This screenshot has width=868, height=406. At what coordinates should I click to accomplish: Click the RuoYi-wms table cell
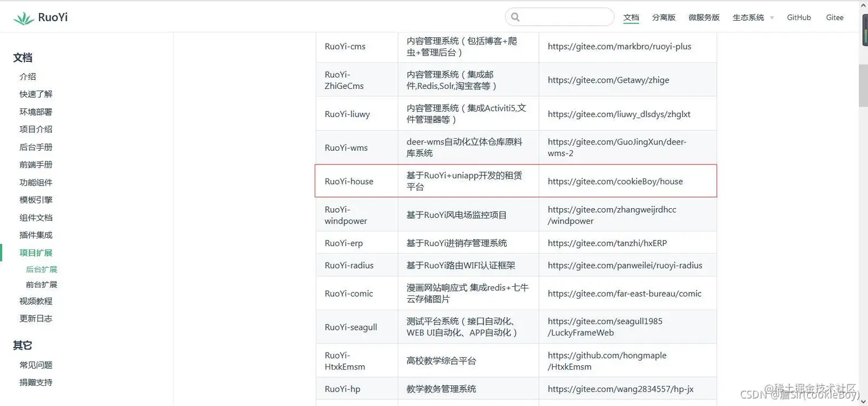[x=356, y=147]
